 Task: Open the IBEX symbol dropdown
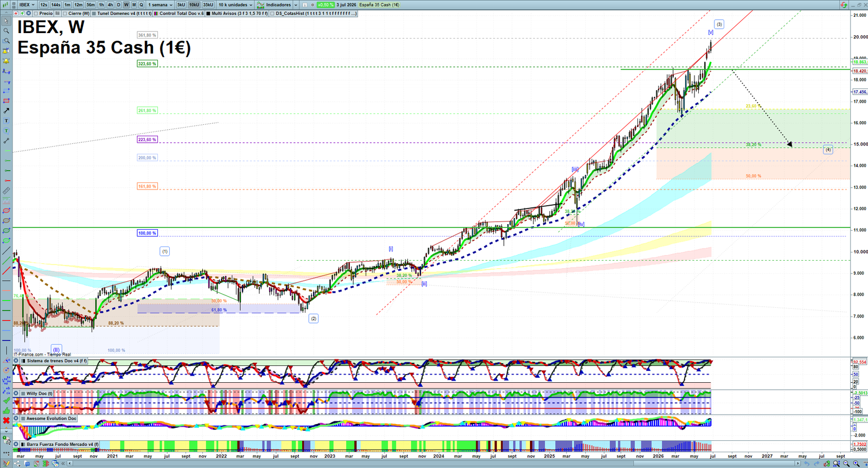(27, 4)
